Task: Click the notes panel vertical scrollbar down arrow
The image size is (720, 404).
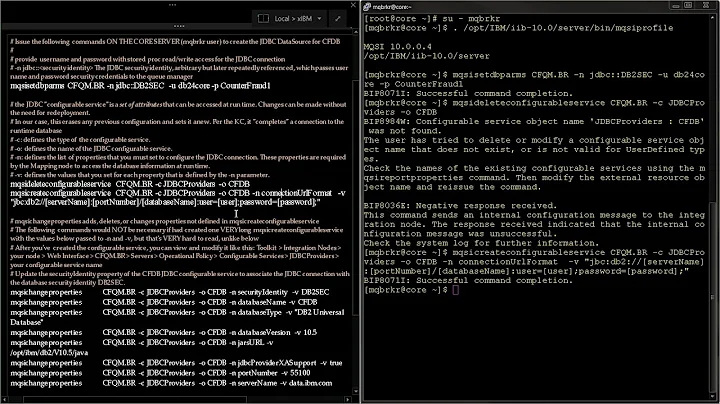Action: (x=355, y=391)
